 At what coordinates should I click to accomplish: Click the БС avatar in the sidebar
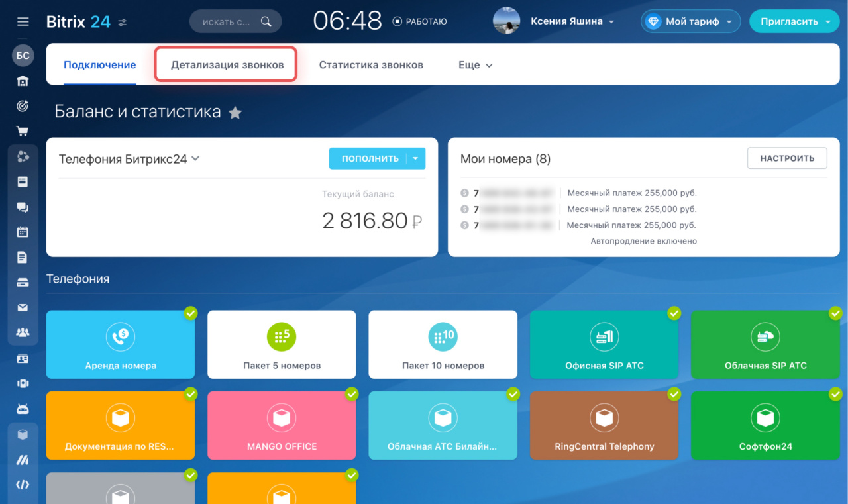[x=23, y=56]
